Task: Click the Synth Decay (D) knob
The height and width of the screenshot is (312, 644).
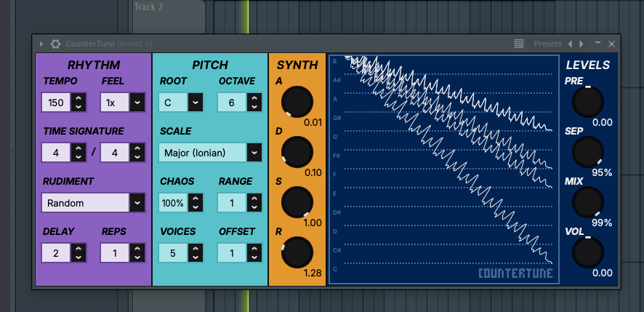Action: click(x=297, y=152)
